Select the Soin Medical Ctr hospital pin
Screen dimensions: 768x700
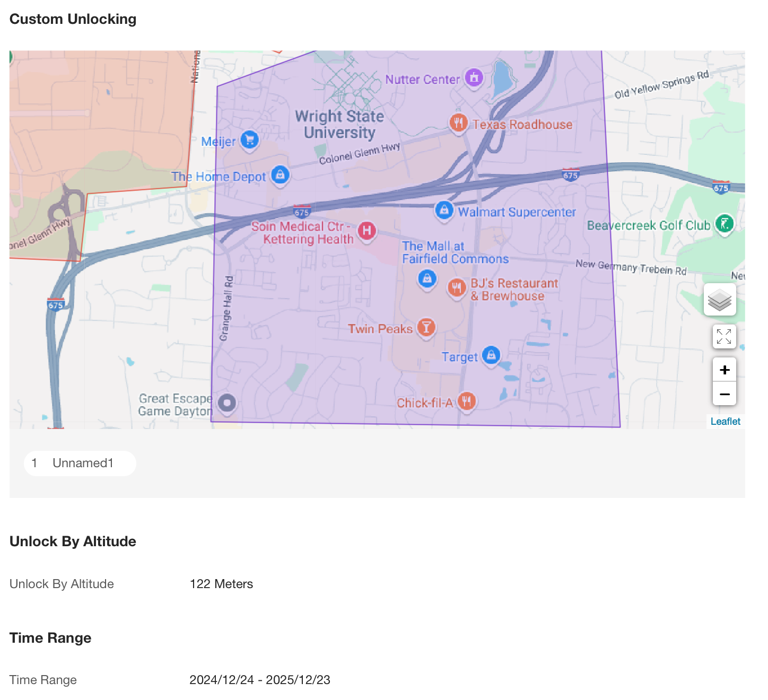coord(366,231)
